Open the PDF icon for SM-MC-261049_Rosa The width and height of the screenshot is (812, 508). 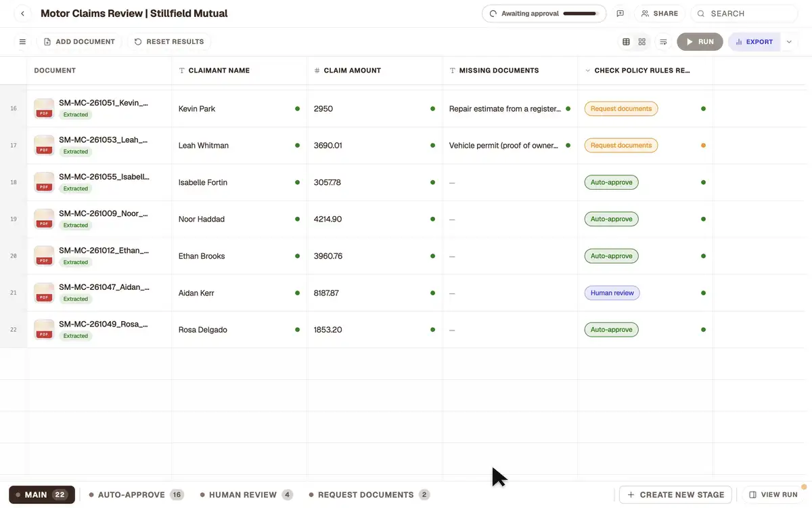[x=44, y=330]
